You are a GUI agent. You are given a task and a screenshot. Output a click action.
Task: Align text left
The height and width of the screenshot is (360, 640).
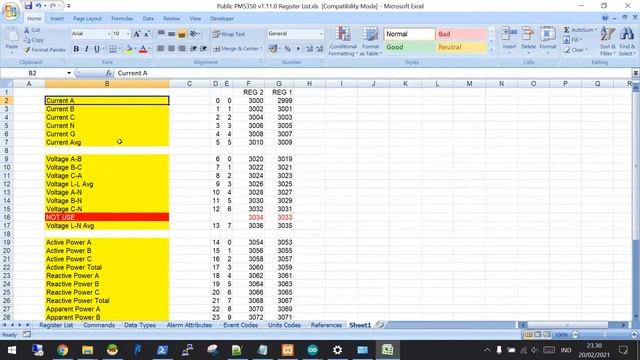coord(161,49)
